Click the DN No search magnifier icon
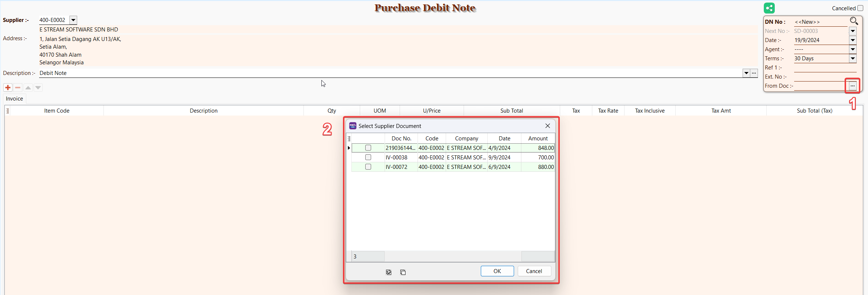Screen dimensions: 868x295 click(854, 21)
